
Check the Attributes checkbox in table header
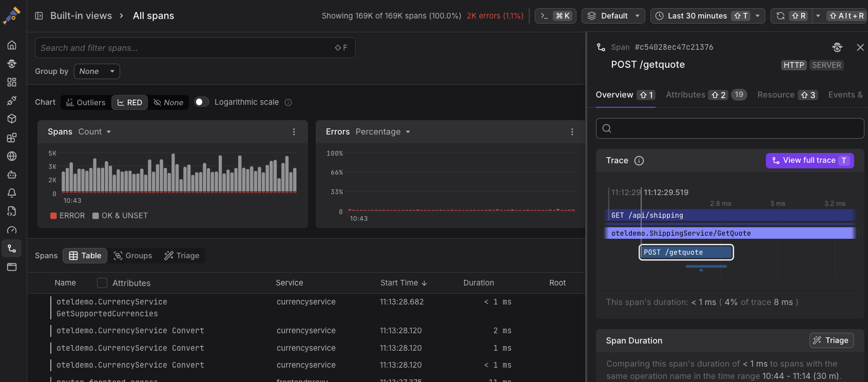102,283
